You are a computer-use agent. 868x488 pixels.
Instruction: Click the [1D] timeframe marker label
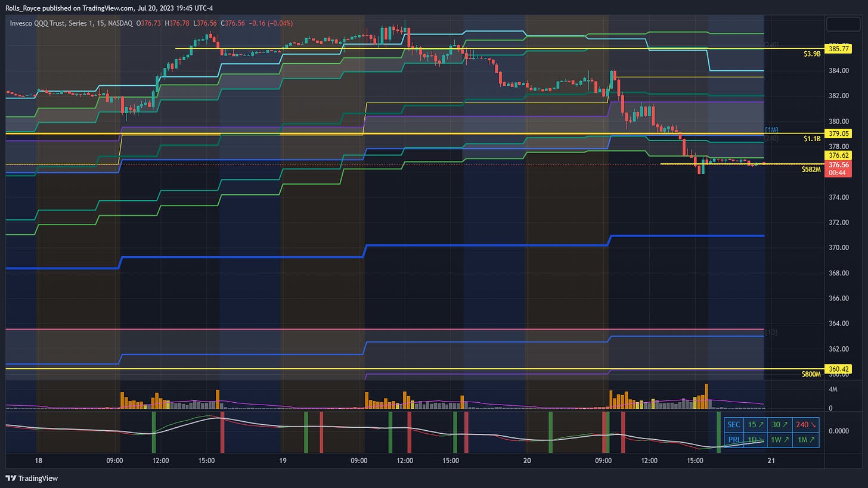(x=771, y=332)
